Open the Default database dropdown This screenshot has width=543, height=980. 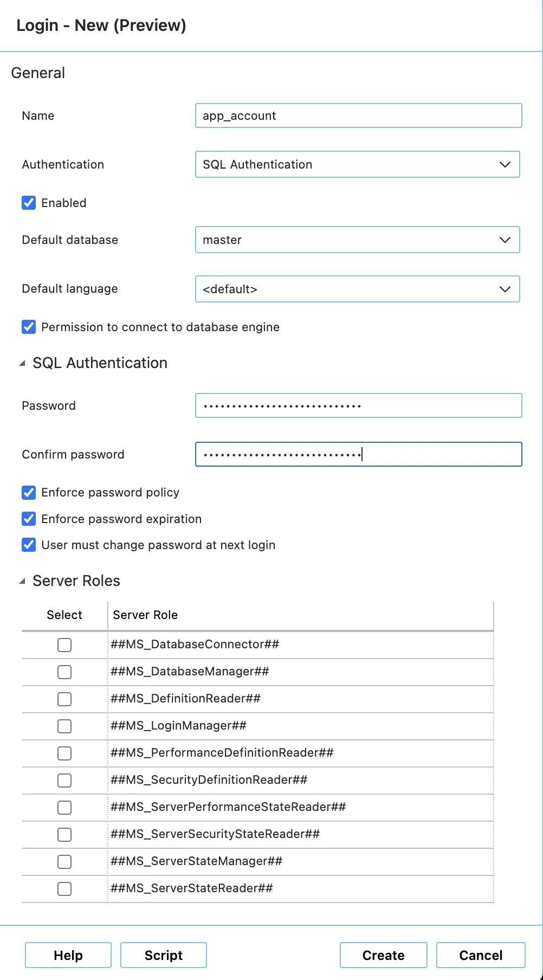pyautogui.click(x=357, y=240)
